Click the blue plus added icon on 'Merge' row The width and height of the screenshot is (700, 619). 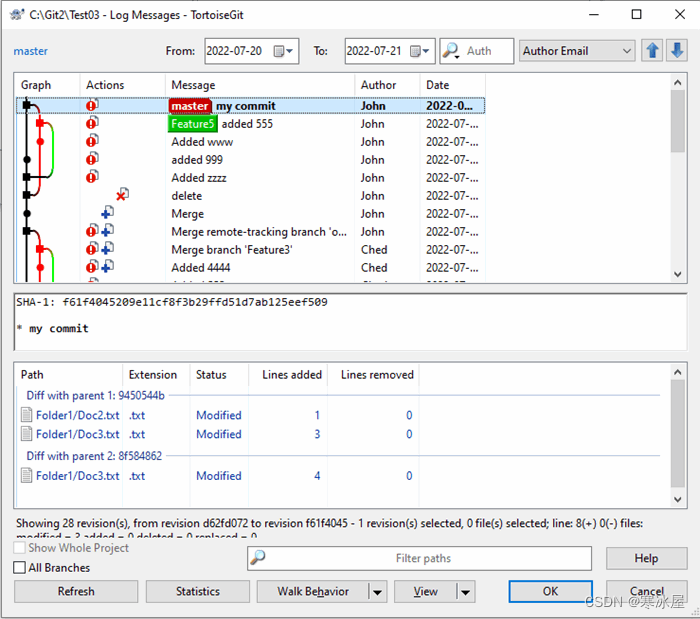coord(108,212)
